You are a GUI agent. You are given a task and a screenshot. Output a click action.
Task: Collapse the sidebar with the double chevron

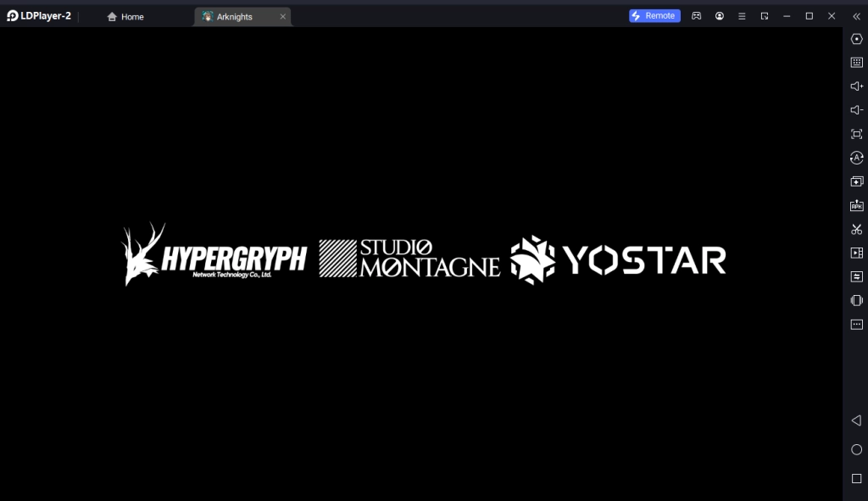pyautogui.click(x=856, y=17)
